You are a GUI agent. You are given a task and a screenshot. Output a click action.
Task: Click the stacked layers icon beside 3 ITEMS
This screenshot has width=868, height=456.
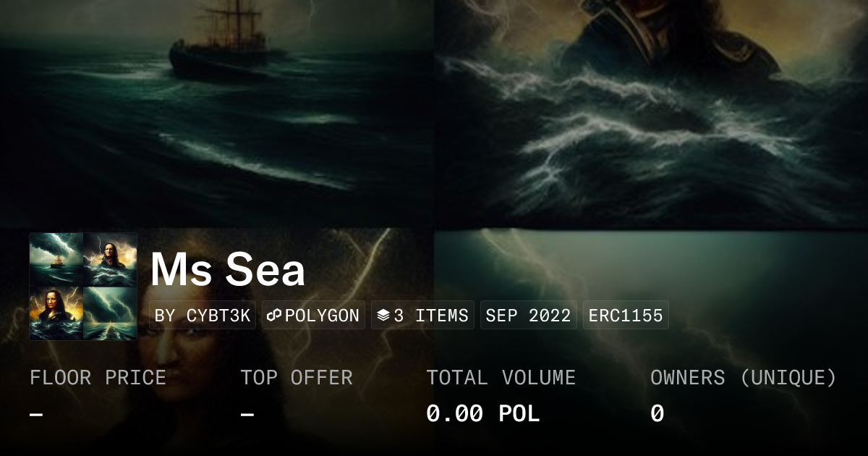point(383,316)
